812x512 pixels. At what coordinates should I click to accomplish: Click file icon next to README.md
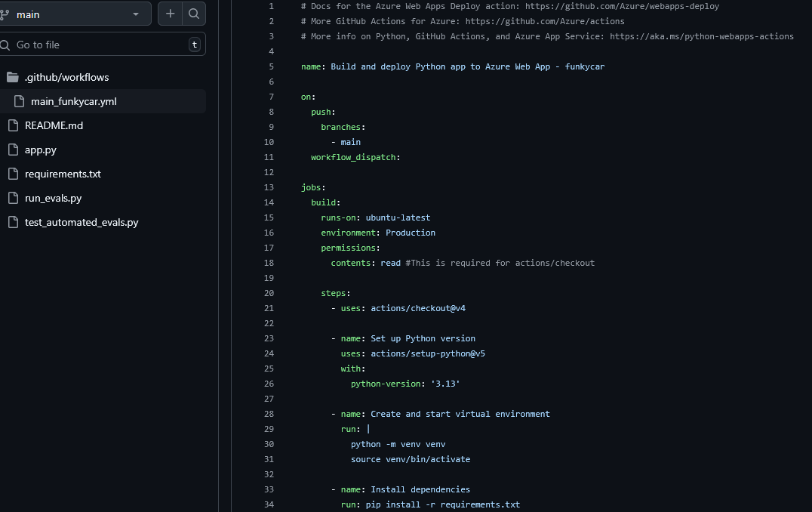point(14,125)
